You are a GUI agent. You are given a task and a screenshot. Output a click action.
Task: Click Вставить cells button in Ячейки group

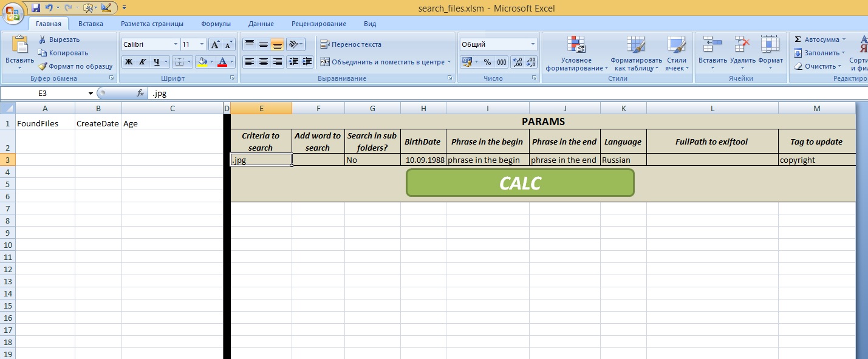(x=713, y=53)
